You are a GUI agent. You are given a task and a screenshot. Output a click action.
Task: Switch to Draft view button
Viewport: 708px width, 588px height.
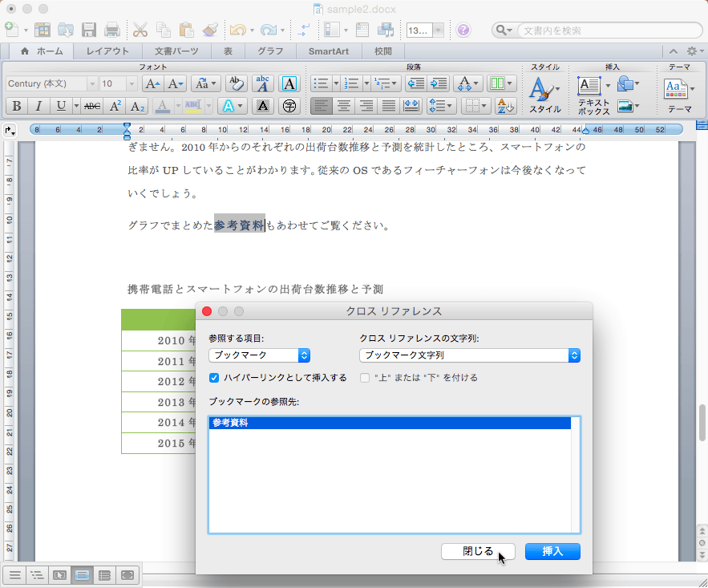15,575
